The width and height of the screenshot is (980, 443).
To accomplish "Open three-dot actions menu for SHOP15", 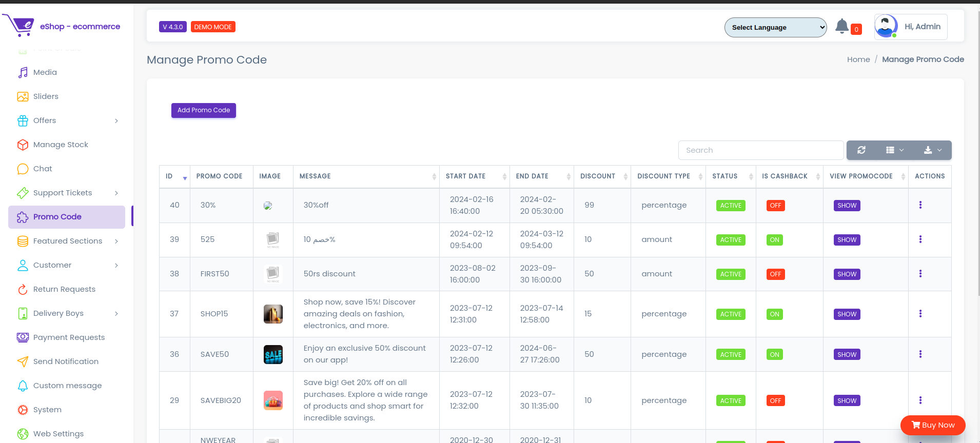I will pos(920,314).
